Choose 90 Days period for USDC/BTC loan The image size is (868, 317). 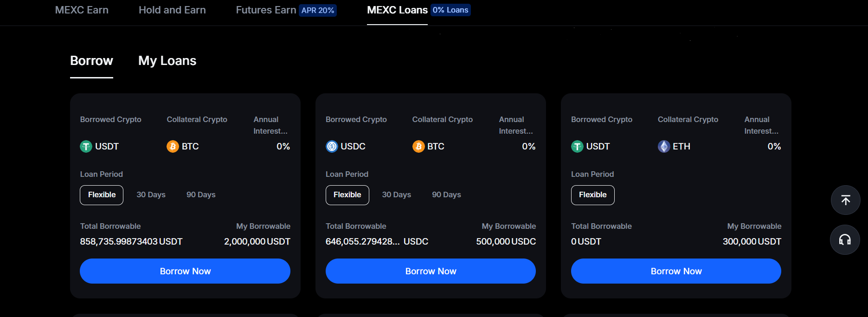[x=446, y=195]
